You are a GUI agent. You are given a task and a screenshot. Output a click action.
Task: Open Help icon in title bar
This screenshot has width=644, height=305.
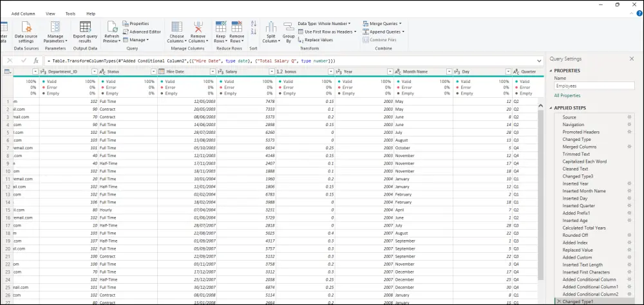click(x=639, y=14)
